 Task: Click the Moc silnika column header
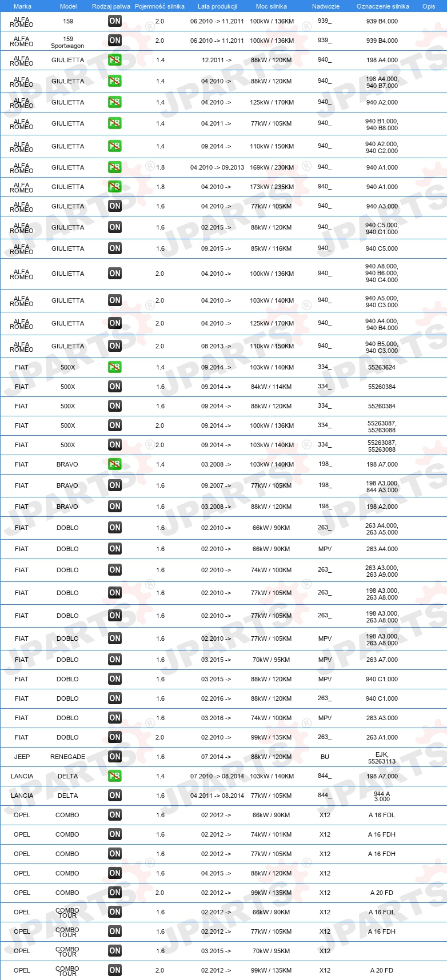(x=272, y=6)
